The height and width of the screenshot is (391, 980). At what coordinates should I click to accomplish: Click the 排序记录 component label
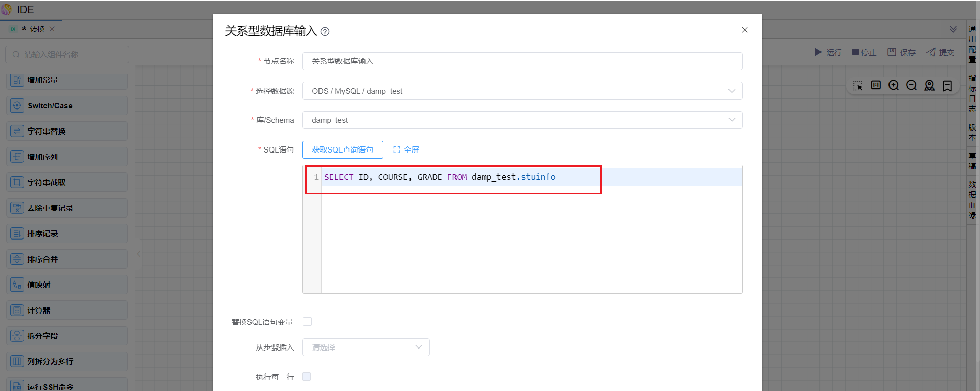(x=42, y=234)
